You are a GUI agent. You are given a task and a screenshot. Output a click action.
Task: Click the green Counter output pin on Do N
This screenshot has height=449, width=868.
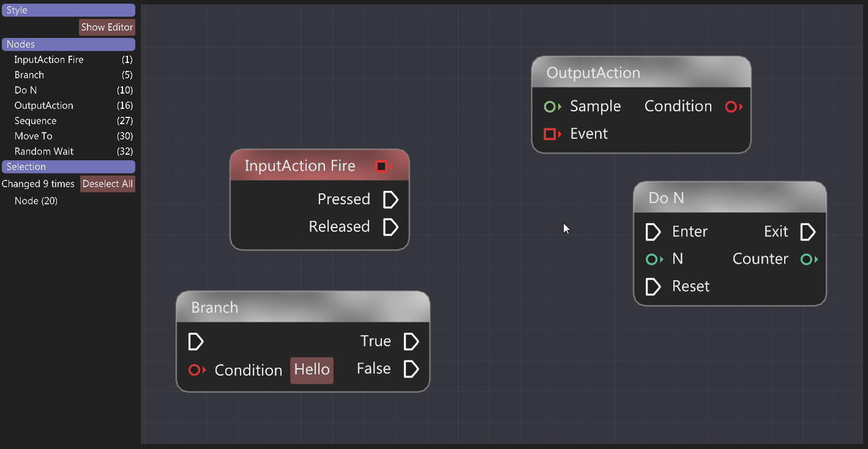click(x=809, y=259)
